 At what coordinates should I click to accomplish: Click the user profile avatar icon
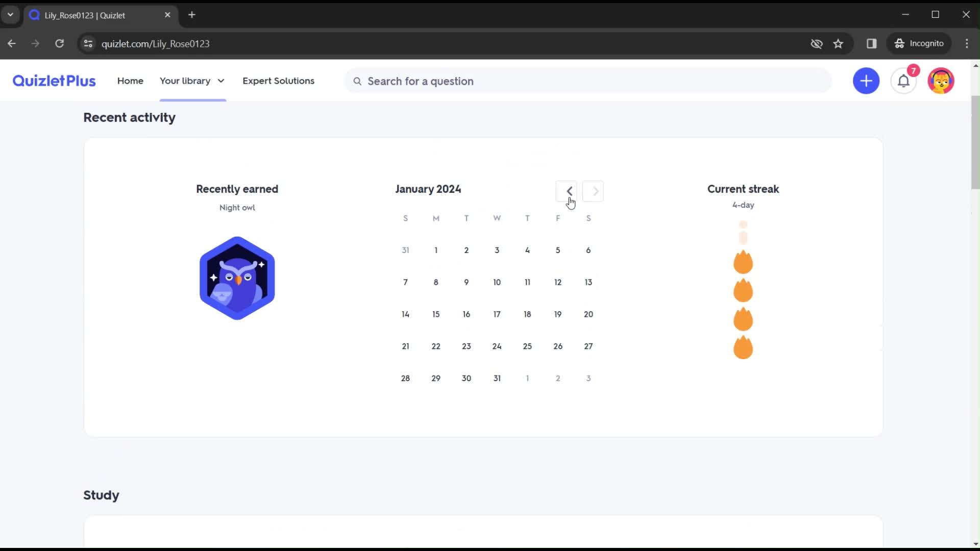941,81
